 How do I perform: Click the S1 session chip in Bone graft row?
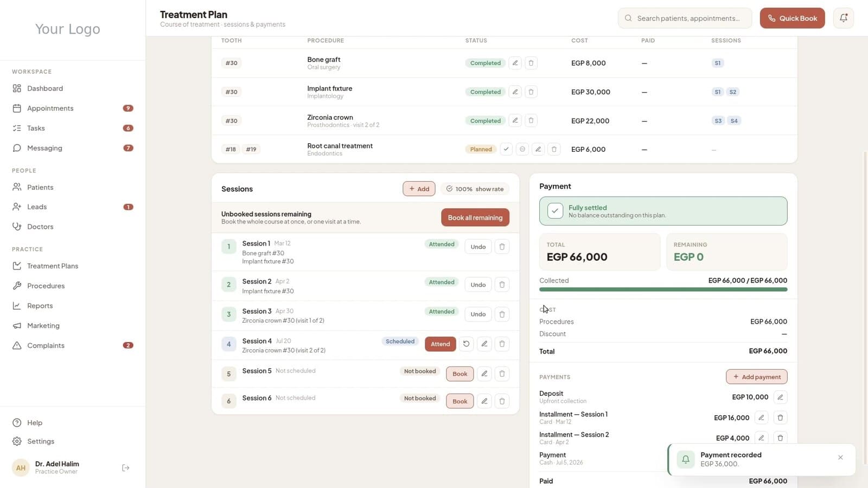pos(718,63)
